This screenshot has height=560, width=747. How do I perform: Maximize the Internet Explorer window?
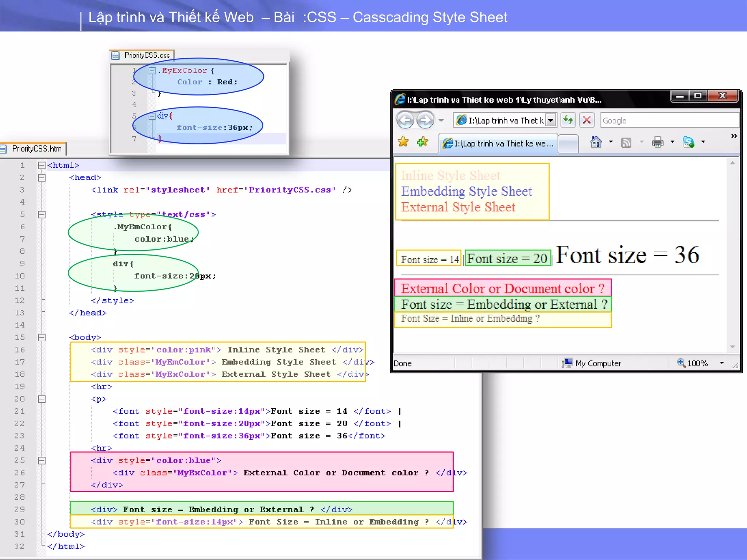[x=698, y=96]
